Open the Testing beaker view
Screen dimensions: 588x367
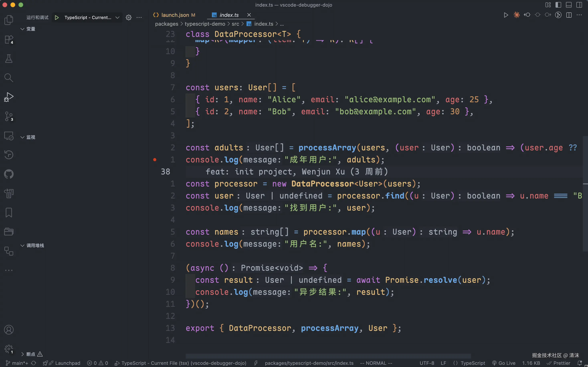9,59
